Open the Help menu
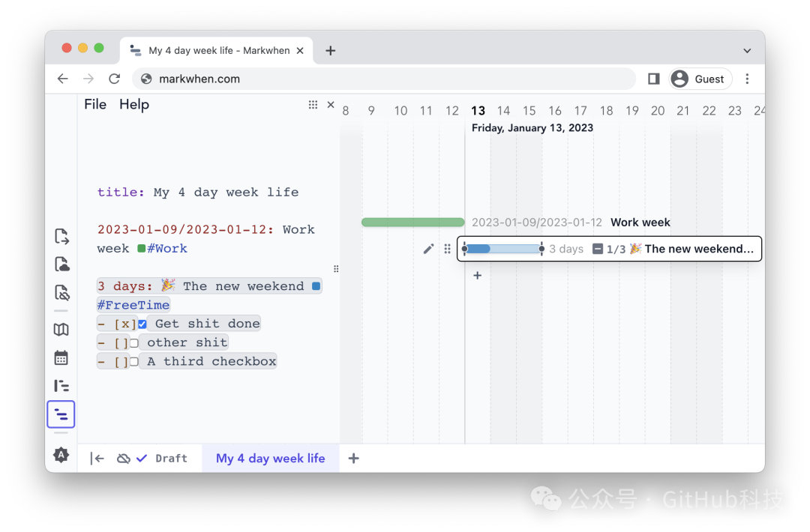 134,104
